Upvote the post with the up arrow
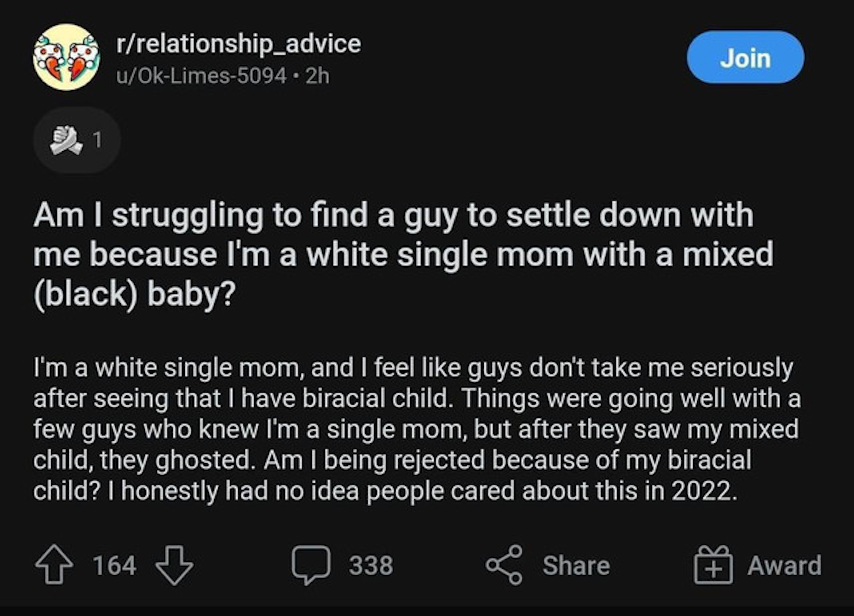This screenshot has height=616, width=854. pyautogui.click(x=54, y=565)
